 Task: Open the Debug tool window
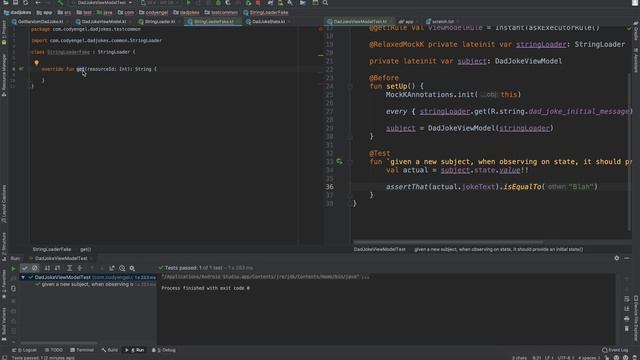tap(164, 350)
